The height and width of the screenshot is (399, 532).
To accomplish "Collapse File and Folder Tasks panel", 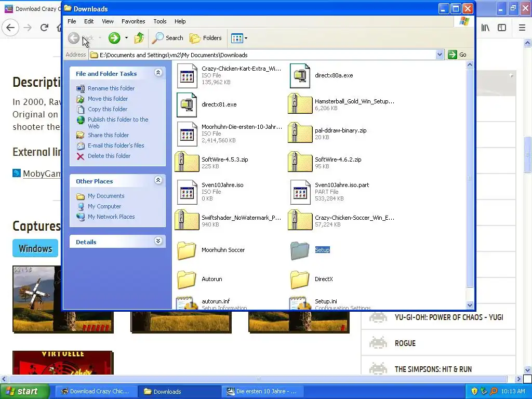I will (158, 73).
